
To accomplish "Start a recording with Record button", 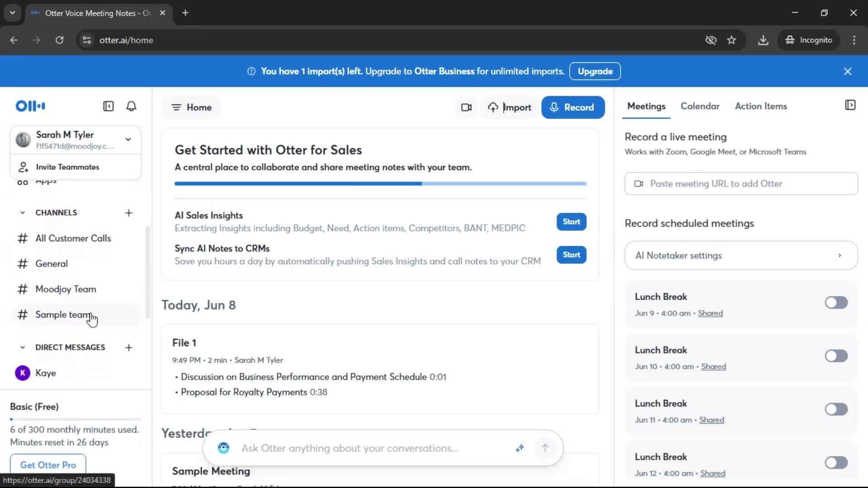I will tap(573, 108).
